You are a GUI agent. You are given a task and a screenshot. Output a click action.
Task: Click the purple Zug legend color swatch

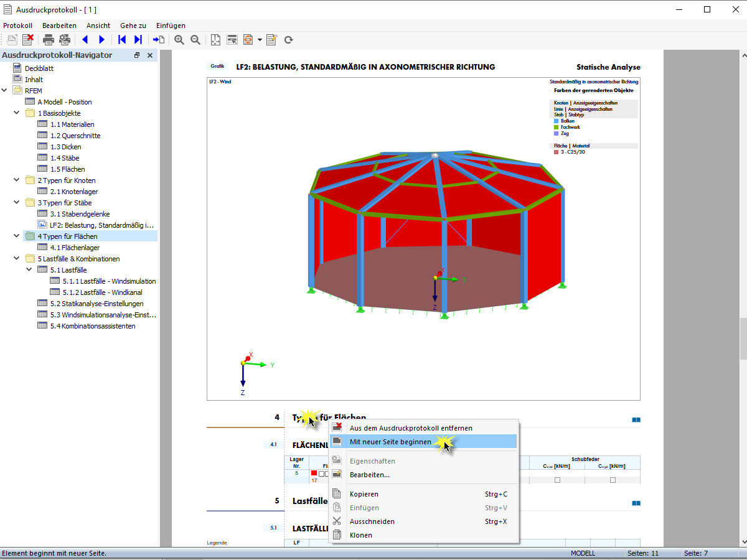(x=557, y=133)
